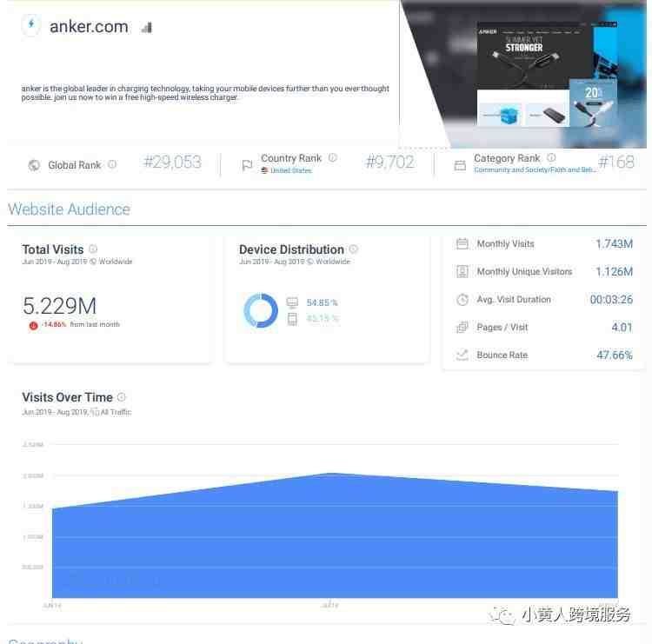Click the #9,702 country rank value
This screenshot has height=644, width=652.
(x=390, y=162)
